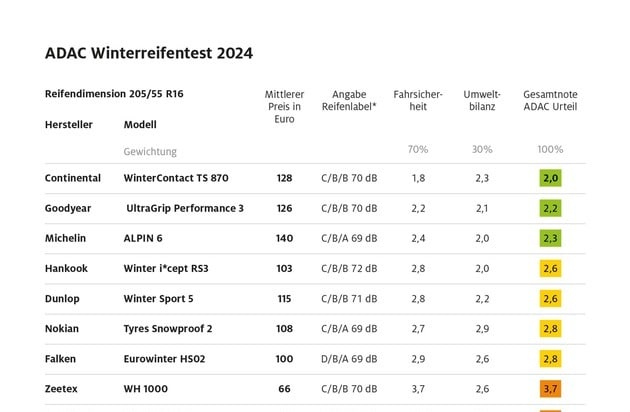
Task: Click the Fahrsicherheit column header
Action: click(x=418, y=100)
